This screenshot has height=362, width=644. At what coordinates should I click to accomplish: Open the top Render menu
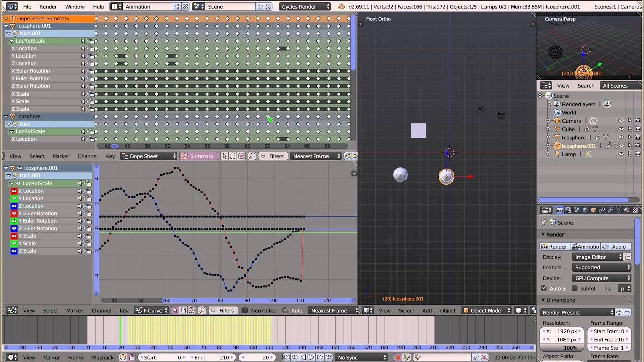[x=48, y=6]
